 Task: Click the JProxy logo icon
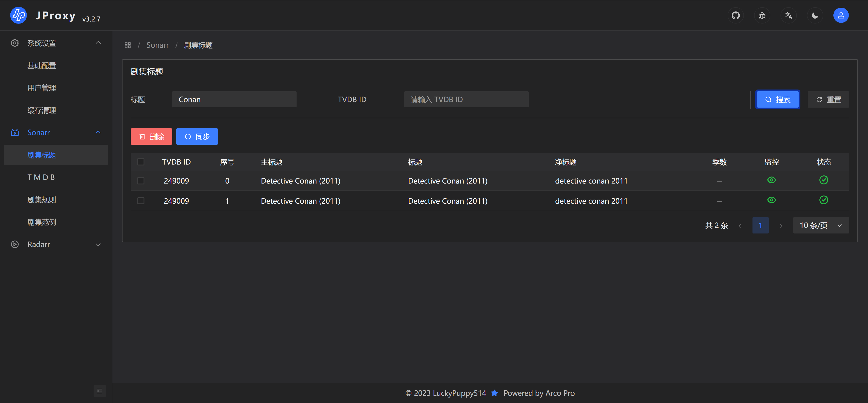19,15
